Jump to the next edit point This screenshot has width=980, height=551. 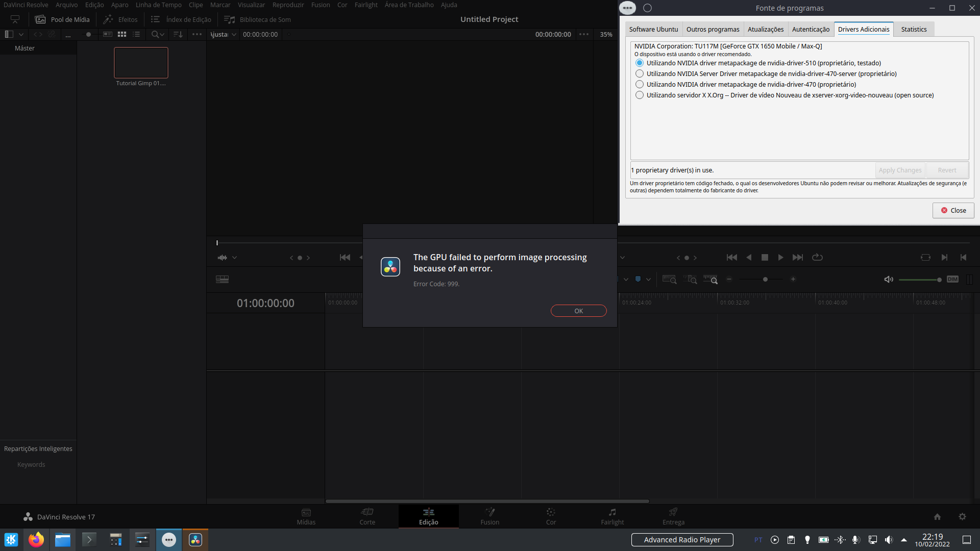click(944, 258)
